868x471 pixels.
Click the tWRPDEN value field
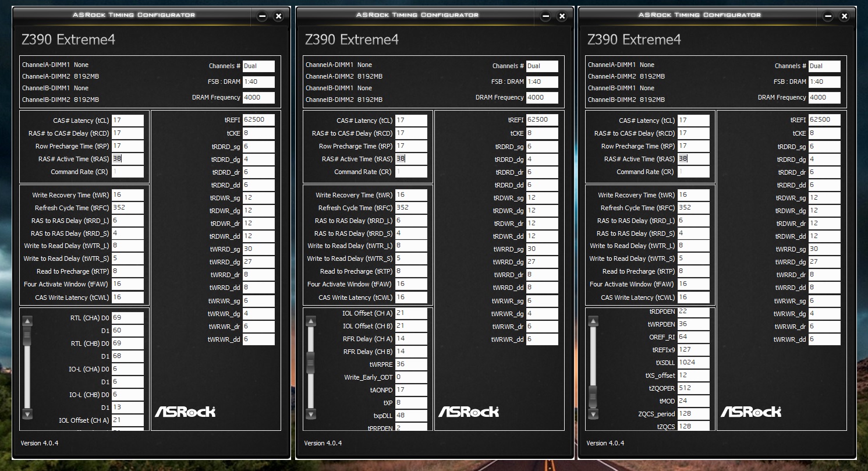693,324
